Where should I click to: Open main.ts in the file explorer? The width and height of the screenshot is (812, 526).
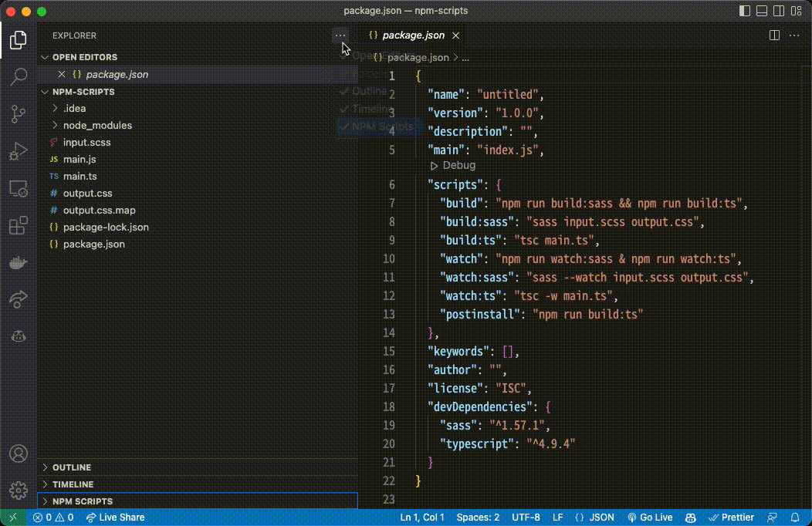pyautogui.click(x=80, y=176)
